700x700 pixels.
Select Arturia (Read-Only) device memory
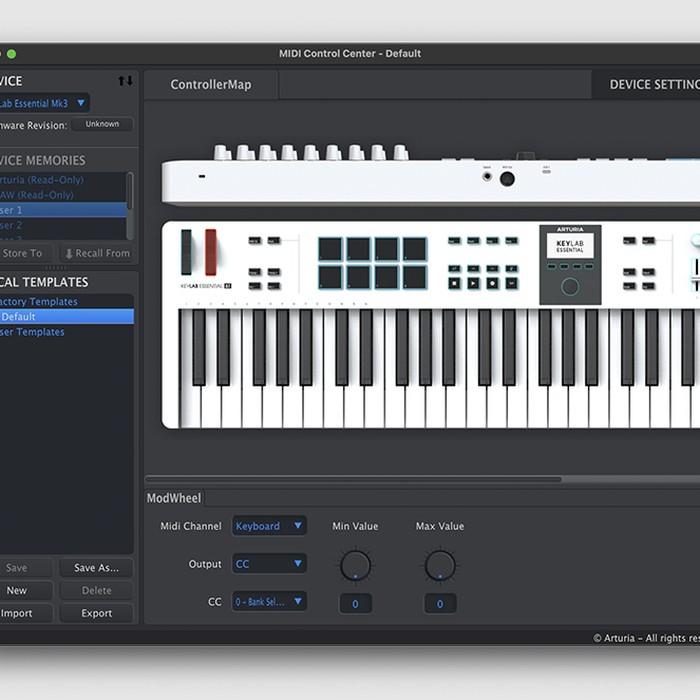(63, 180)
